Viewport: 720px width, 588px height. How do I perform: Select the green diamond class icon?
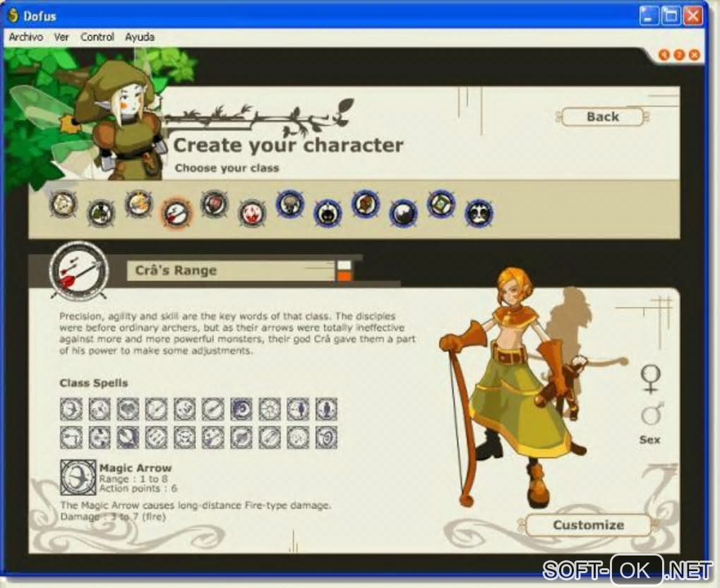(440, 204)
